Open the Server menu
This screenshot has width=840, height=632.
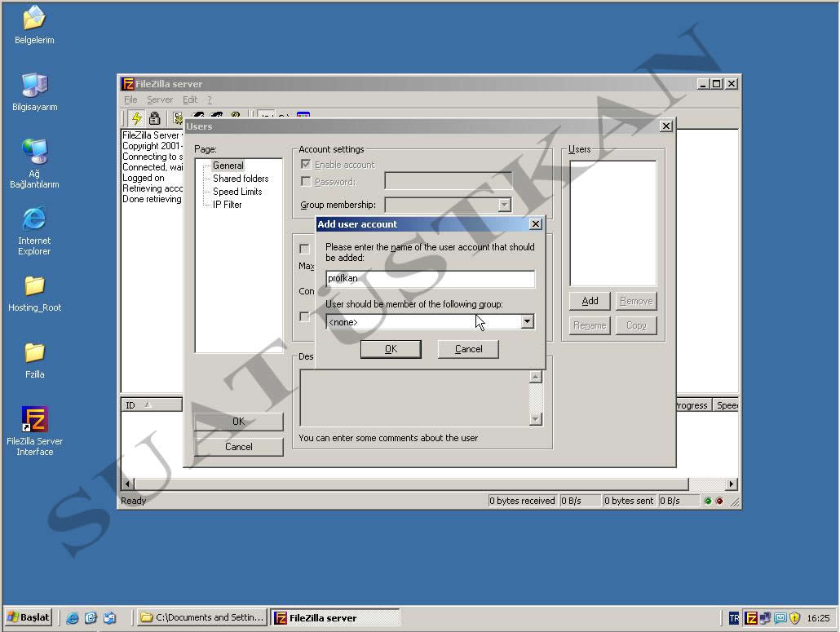pos(160,99)
